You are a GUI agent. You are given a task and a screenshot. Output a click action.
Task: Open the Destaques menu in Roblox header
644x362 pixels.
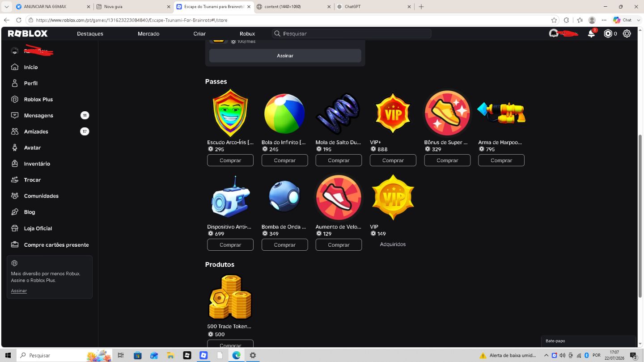click(90, 34)
